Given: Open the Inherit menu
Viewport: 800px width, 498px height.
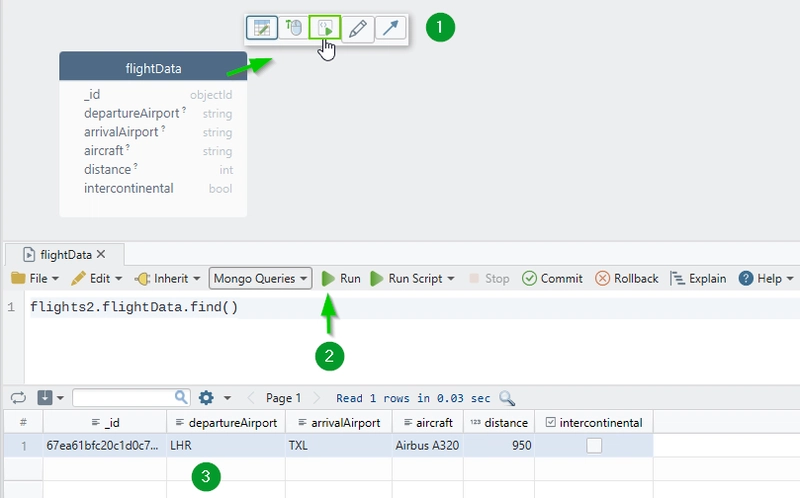Looking at the screenshot, I should tap(167, 279).
